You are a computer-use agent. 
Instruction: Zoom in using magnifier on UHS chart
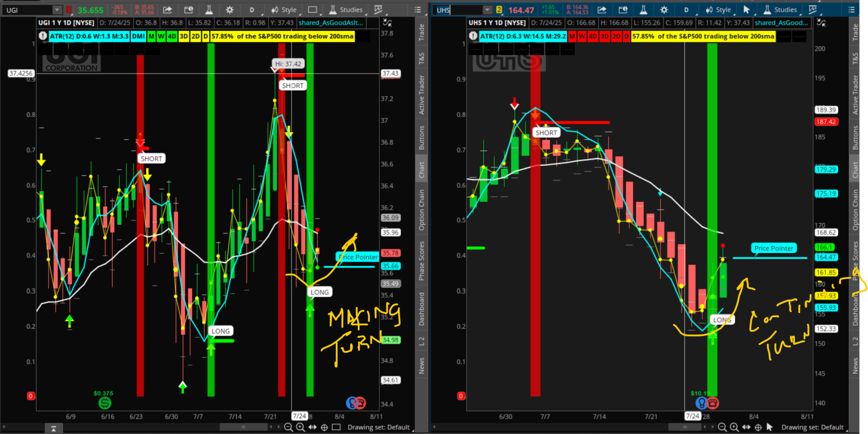click(x=734, y=427)
